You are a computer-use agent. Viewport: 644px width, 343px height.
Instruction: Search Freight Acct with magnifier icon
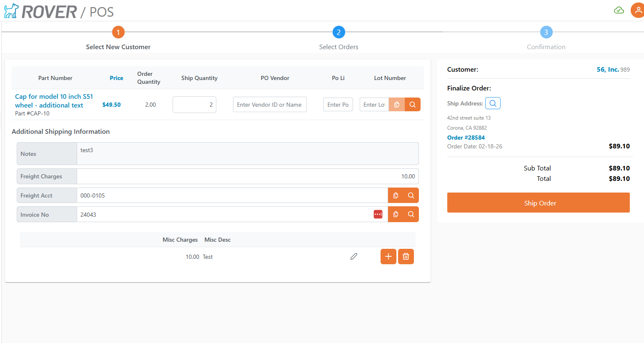[x=411, y=195]
